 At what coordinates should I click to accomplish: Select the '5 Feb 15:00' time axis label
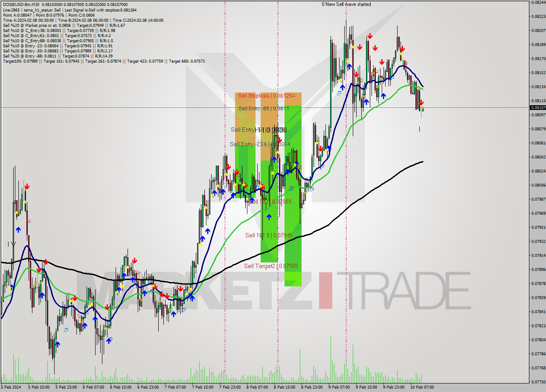point(38,387)
